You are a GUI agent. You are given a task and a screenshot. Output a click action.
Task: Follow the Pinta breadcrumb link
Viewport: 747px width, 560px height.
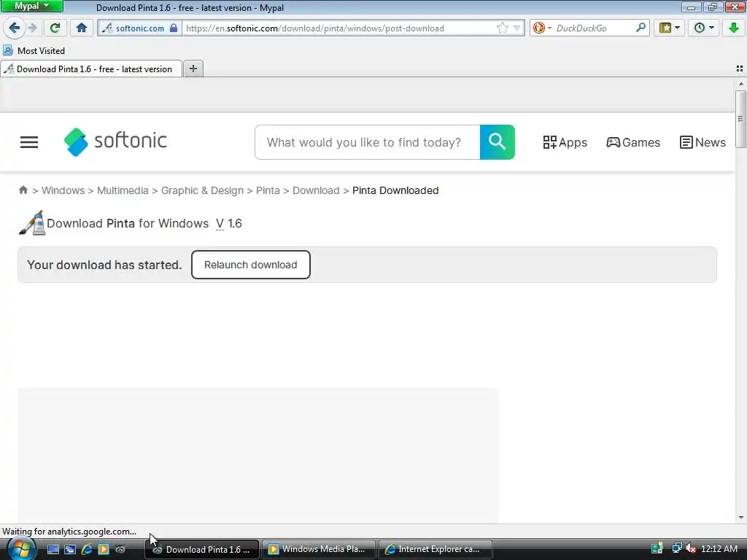268,190
